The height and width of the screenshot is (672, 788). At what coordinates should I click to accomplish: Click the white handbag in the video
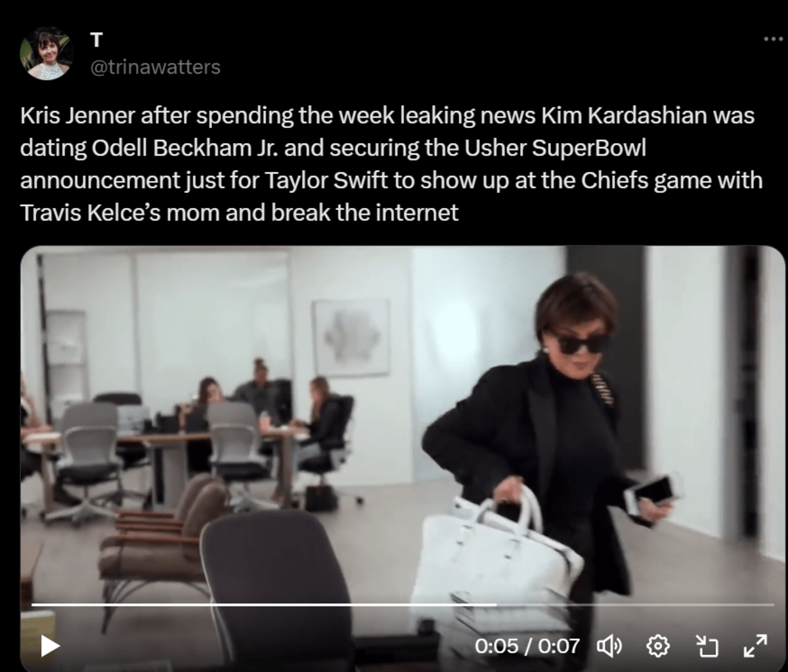(x=496, y=558)
